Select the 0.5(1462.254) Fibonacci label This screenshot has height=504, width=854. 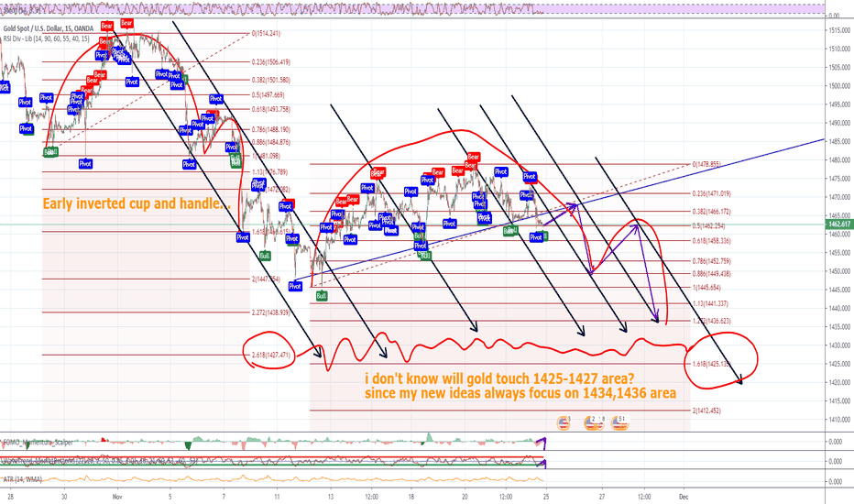coord(708,225)
